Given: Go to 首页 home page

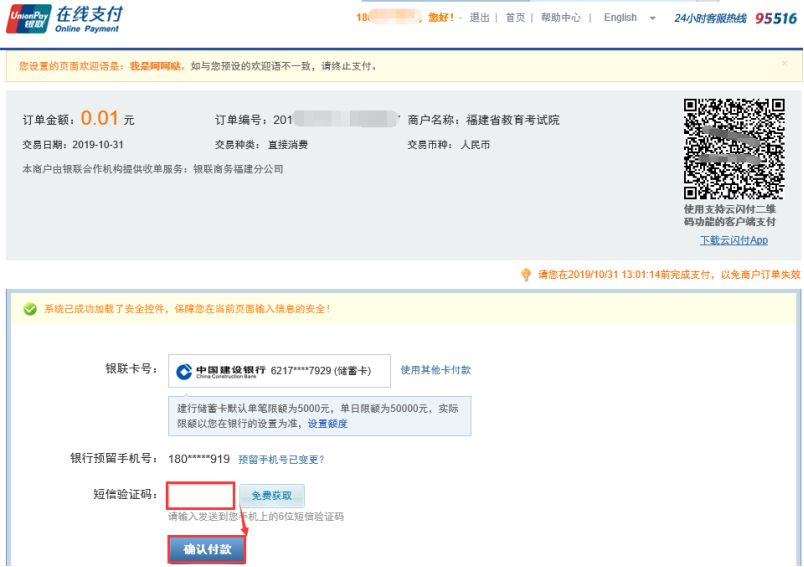Looking at the screenshot, I should coord(515,18).
